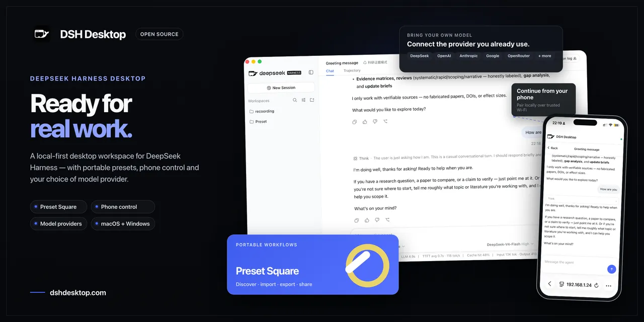
Task: Select the Google provider chip
Action: [x=493, y=56]
